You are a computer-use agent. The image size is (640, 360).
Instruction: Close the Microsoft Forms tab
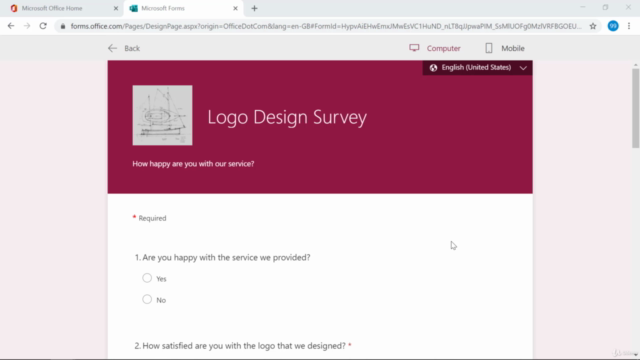point(235,8)
